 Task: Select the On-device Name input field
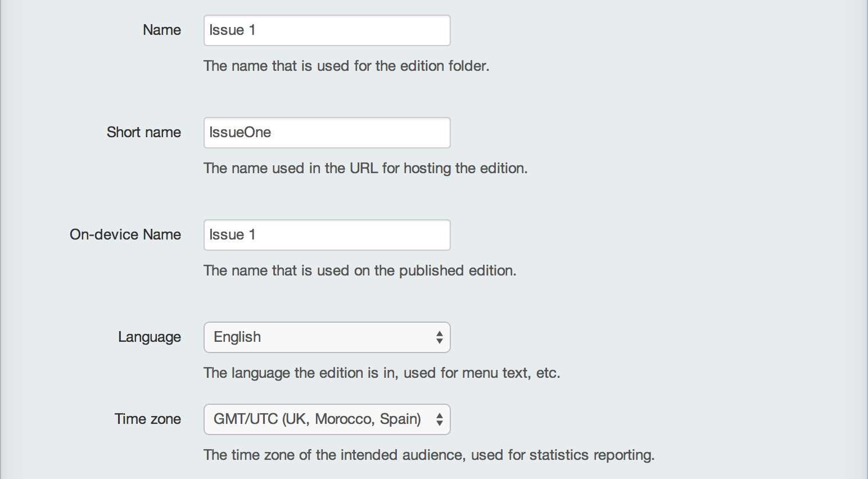pyautogui.click(x=327, y=235)
